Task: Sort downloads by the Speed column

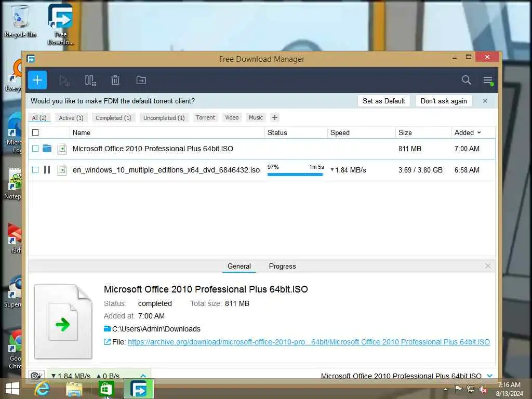Action: point(340,132)
